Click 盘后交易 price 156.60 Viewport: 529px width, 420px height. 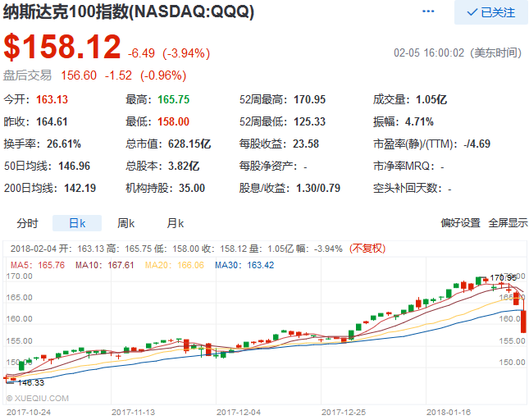(79, 75)
